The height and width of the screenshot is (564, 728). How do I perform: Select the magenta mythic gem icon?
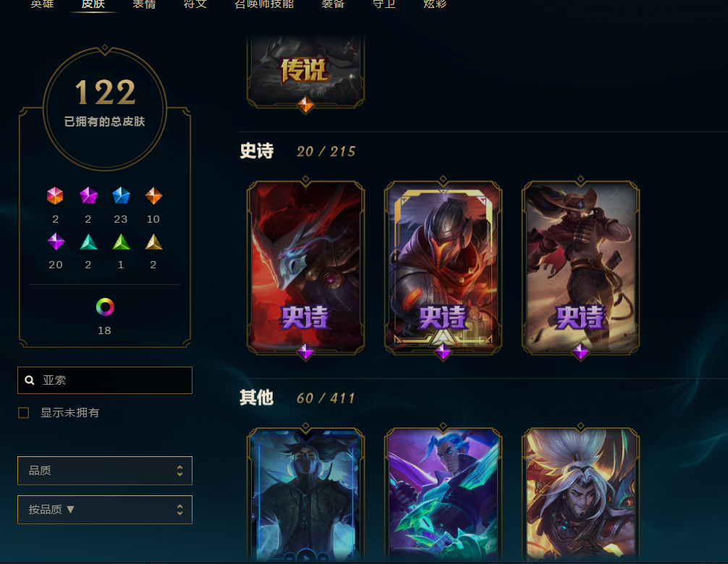coord(88,196)
